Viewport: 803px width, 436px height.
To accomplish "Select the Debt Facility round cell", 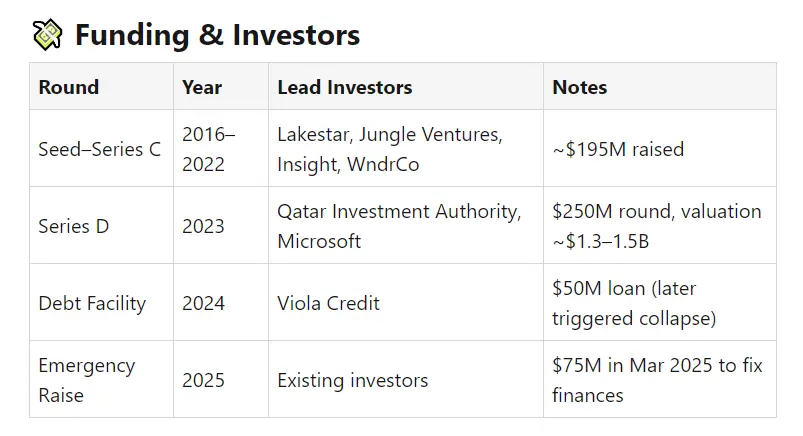I will tap(92, 303).
